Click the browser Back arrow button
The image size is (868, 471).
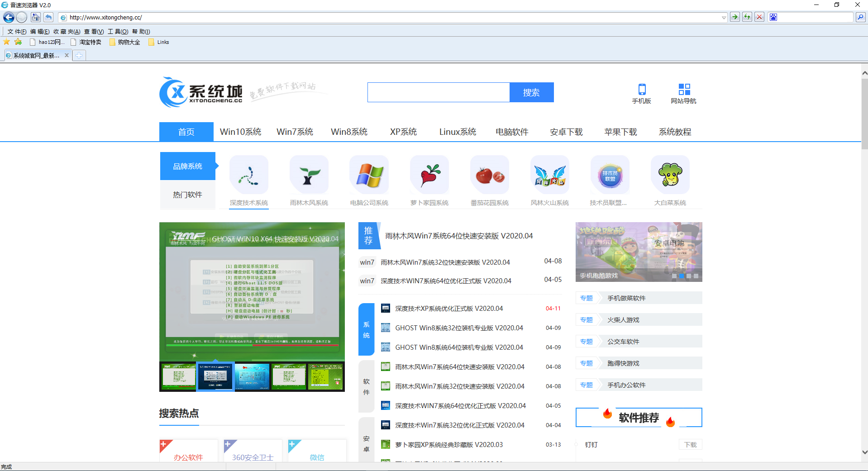click(x=9, y=17)
